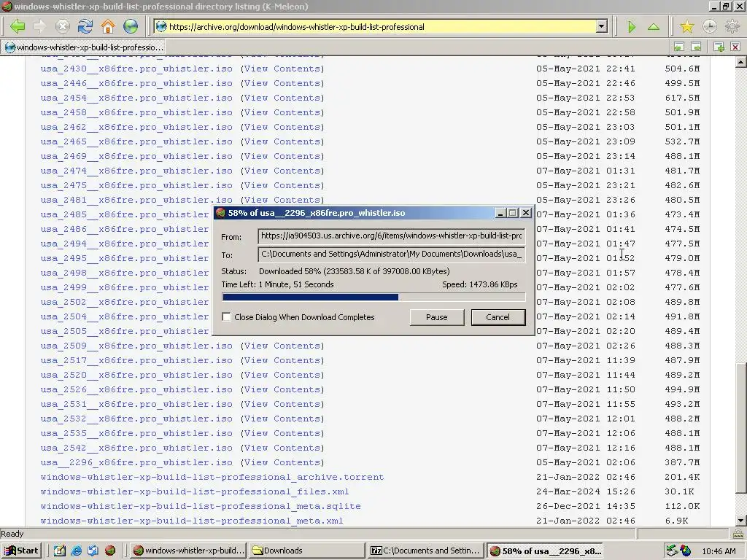Click the Speed: 1473.86 KBps text

coord(480,284)
